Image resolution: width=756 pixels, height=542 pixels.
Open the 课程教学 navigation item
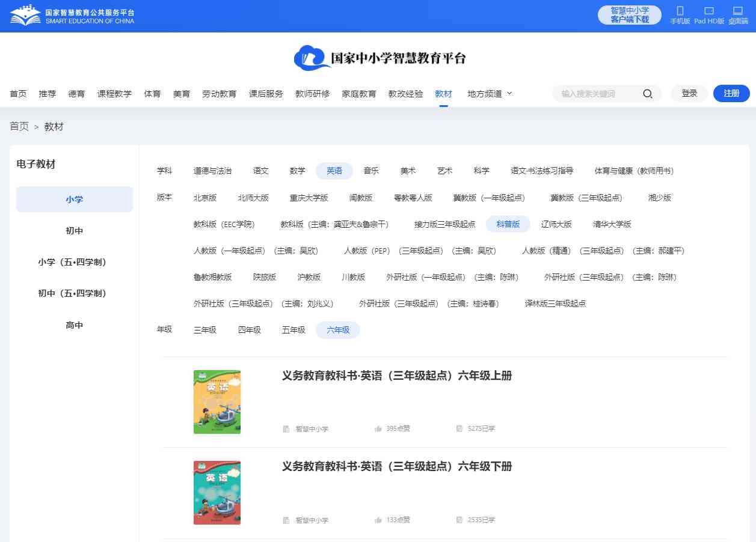click(114, 94)
